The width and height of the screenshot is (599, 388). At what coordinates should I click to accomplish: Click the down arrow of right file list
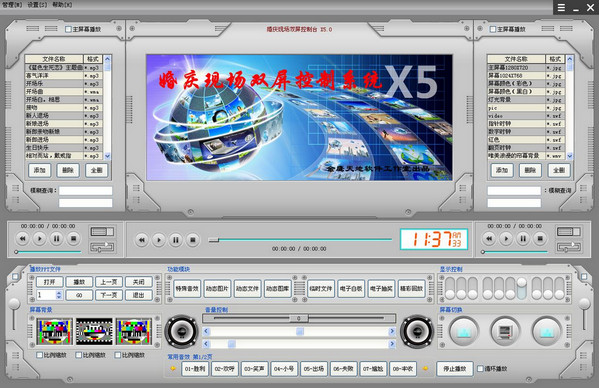click(570, 156)
